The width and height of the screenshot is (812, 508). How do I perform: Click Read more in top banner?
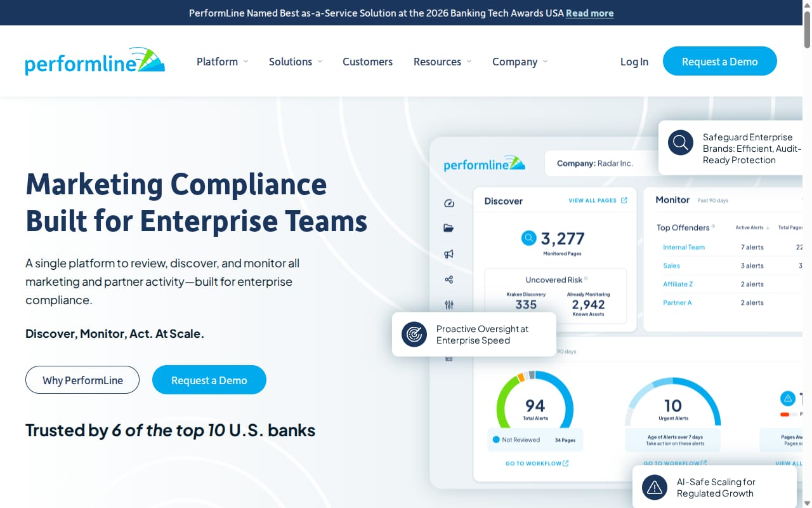pos(589,13)
